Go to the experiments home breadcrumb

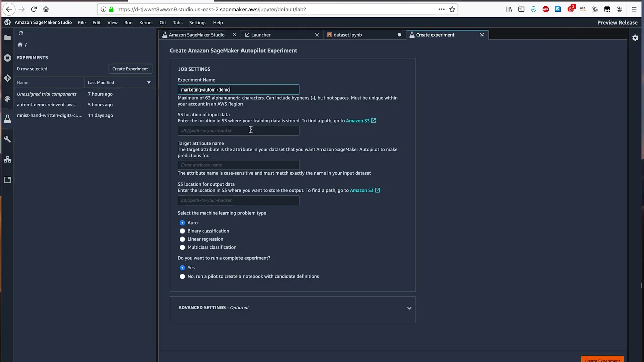20,45
